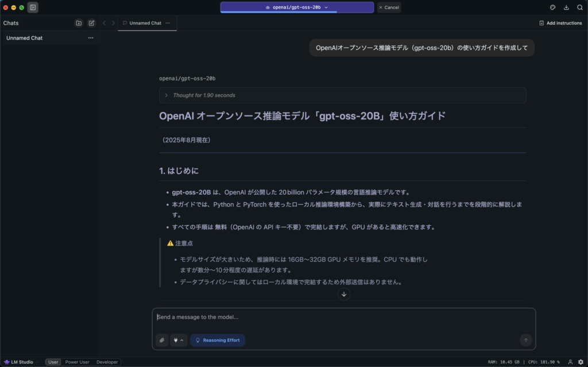Click the openai/gpt-oss-20b response label

187,79
